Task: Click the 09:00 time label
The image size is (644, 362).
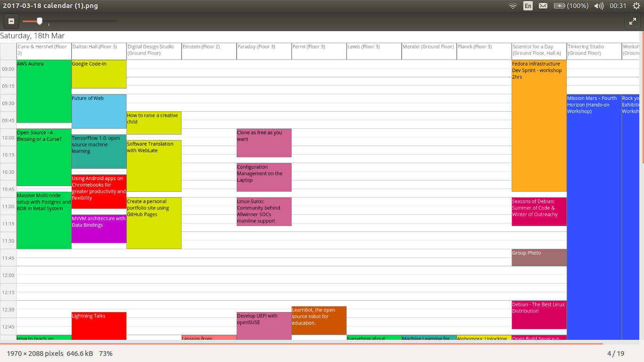Action: (8, 69)
